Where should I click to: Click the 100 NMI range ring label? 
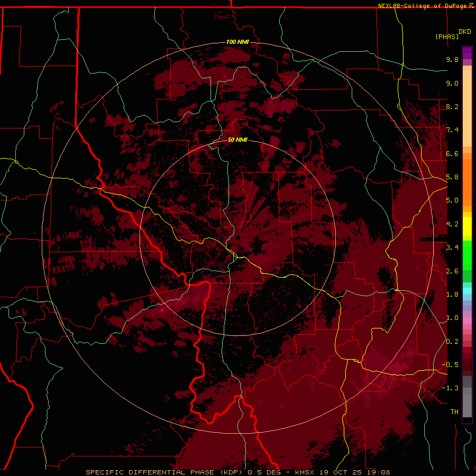pos(237,42)
